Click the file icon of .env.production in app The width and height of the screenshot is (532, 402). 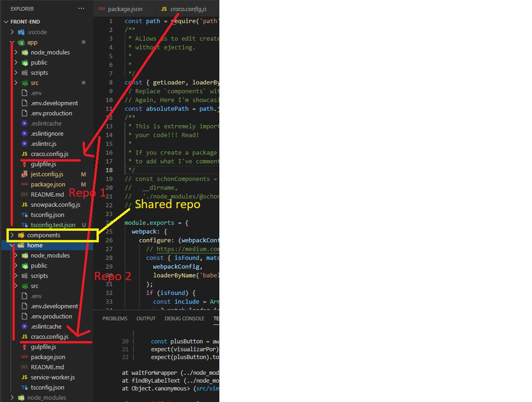24,113
